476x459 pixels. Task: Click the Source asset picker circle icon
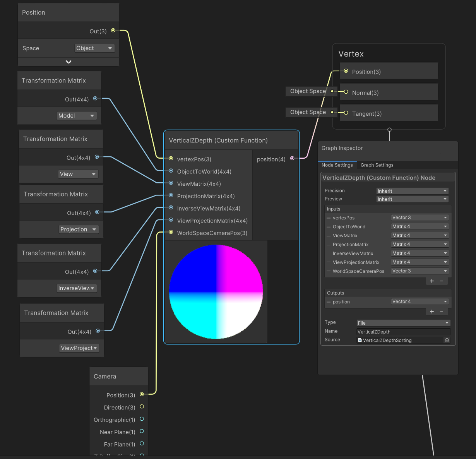(x=447, y=340)
